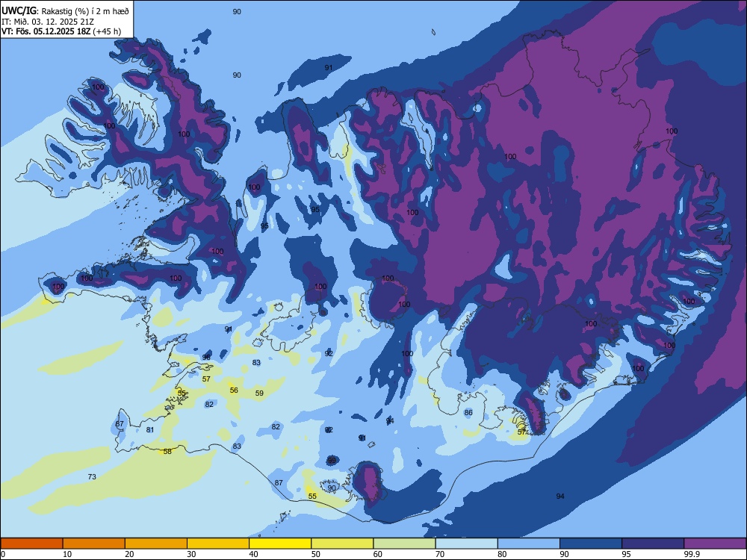This screenshot has height=560, width=747.
Task: Select the dark blue 90–95 legend swatch
Action: tap(591, 544)
